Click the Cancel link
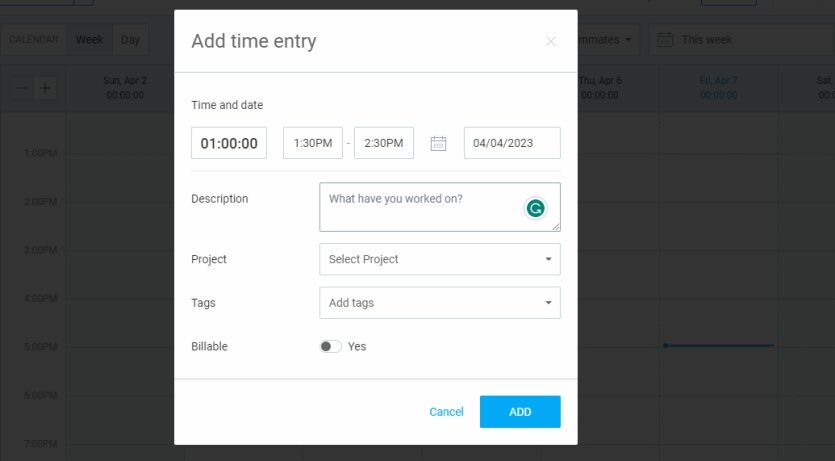The height and width of the screenshot is (461, 835). tap(446, 412)
